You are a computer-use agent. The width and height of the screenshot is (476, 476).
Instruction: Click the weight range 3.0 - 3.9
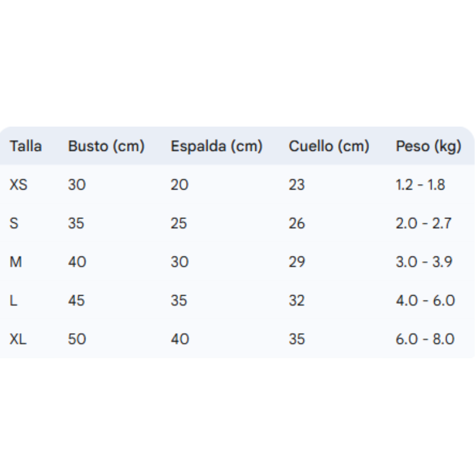(424, 262)
